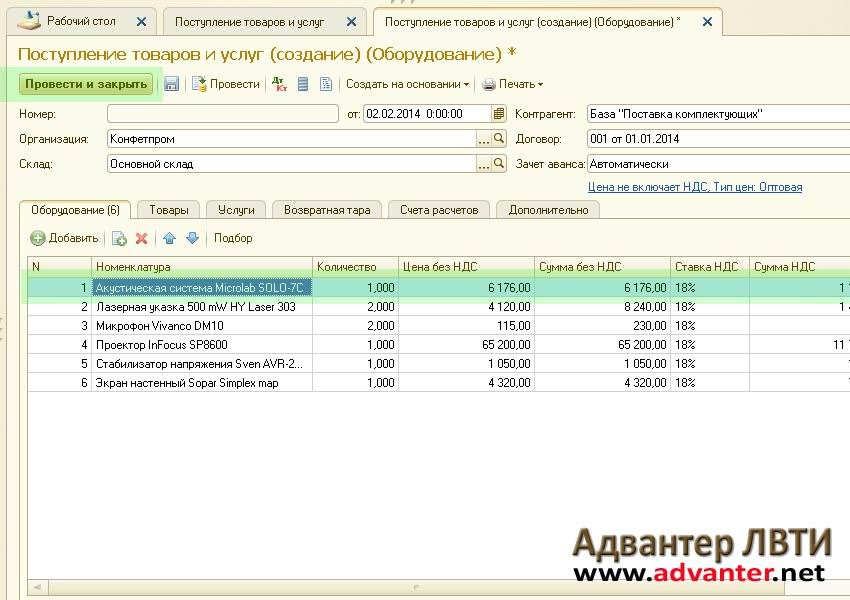Open the Товары tab
This screenshot has height=600, width=850.
tap(169, 210)
